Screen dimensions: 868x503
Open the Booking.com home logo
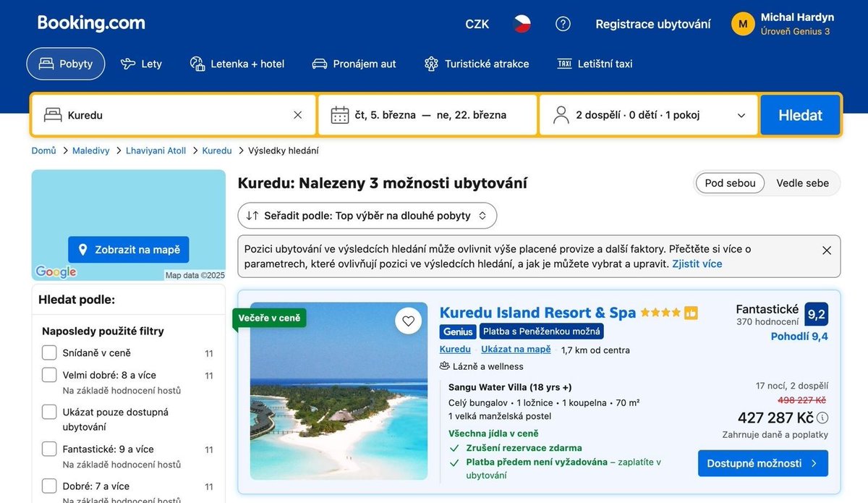click(91, 23)
